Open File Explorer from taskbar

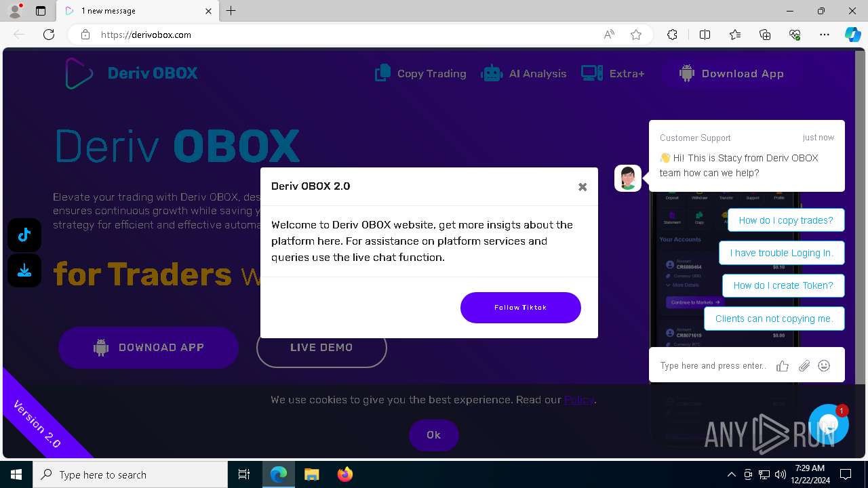tap(311, 474)
